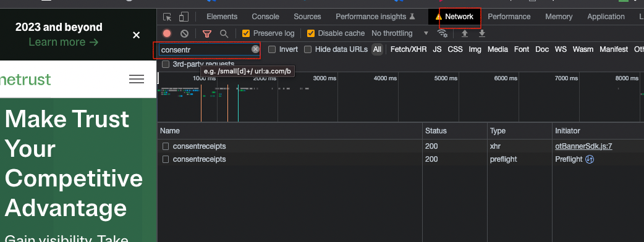Clear the network log icon
This screenshot has height=242, width=644.
pos(184,33)
